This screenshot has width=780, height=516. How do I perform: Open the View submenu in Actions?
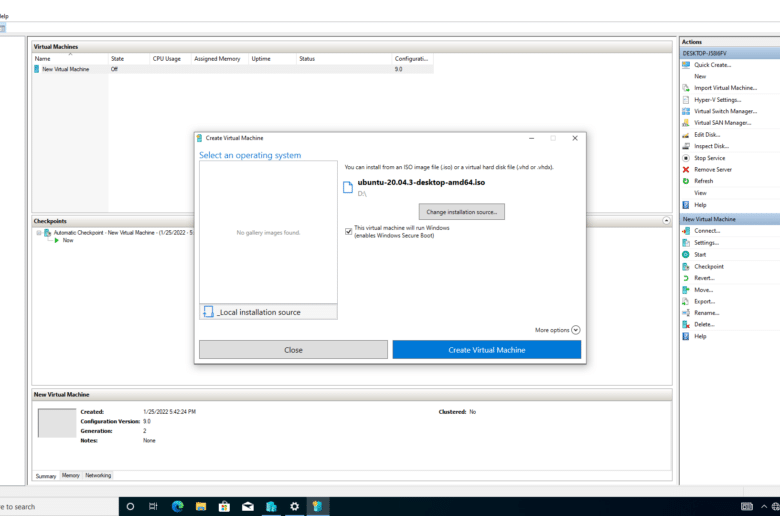click(x=700, y=193)
